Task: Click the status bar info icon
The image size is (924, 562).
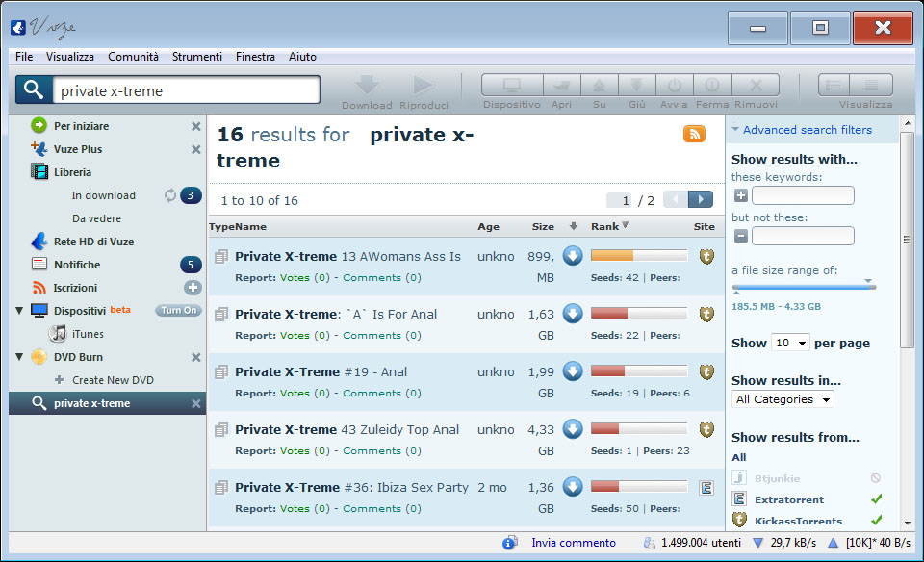Action: (x=509, y=543)
